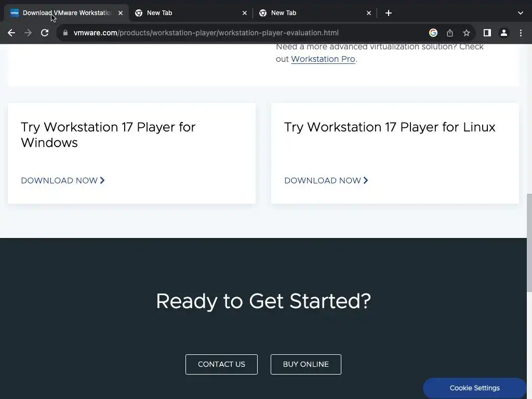Open a new tab with plus button
This screenshot has width=532, height=399.
click(x=389, y=13)
